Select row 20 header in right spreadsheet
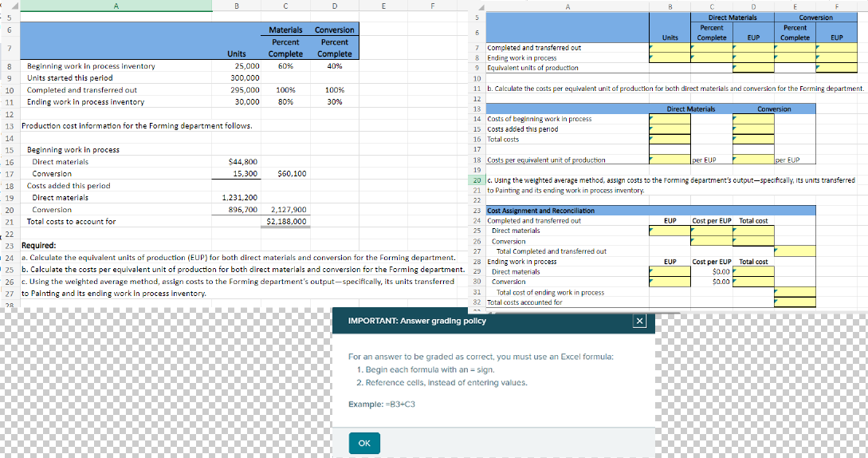Viewport: 868px width, 458px height. coord(477,180)
